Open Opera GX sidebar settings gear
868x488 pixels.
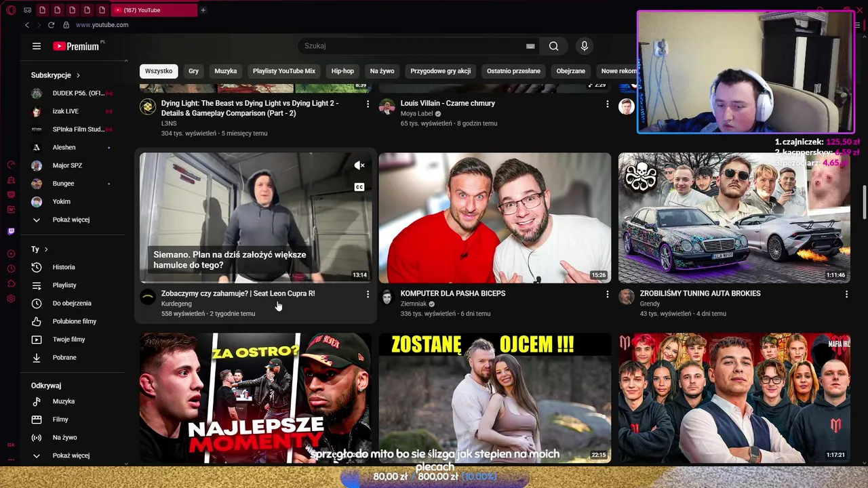coord(11,299)
